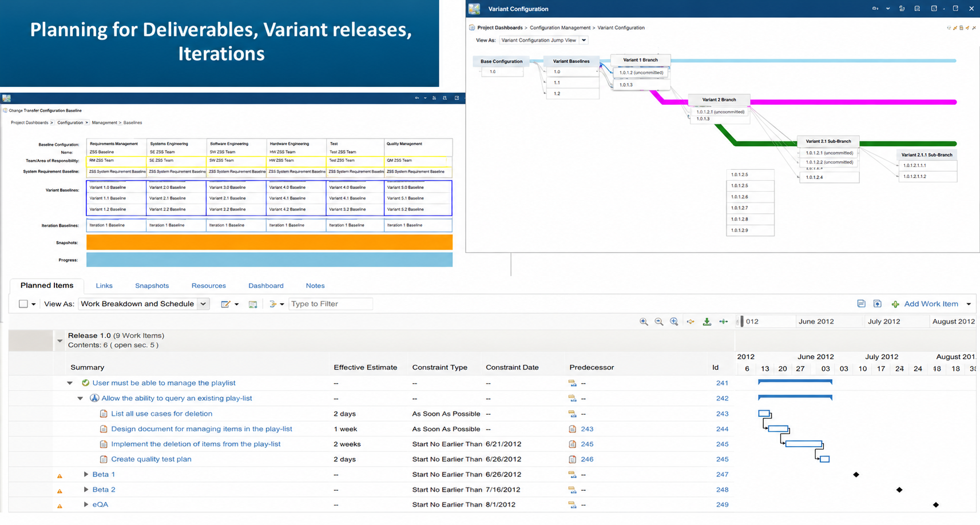This screenshot has width=980, height=525.
Task: Collapse 'Allow the ability to query' row
Action: pyautogui.click(x=80, y=399)
